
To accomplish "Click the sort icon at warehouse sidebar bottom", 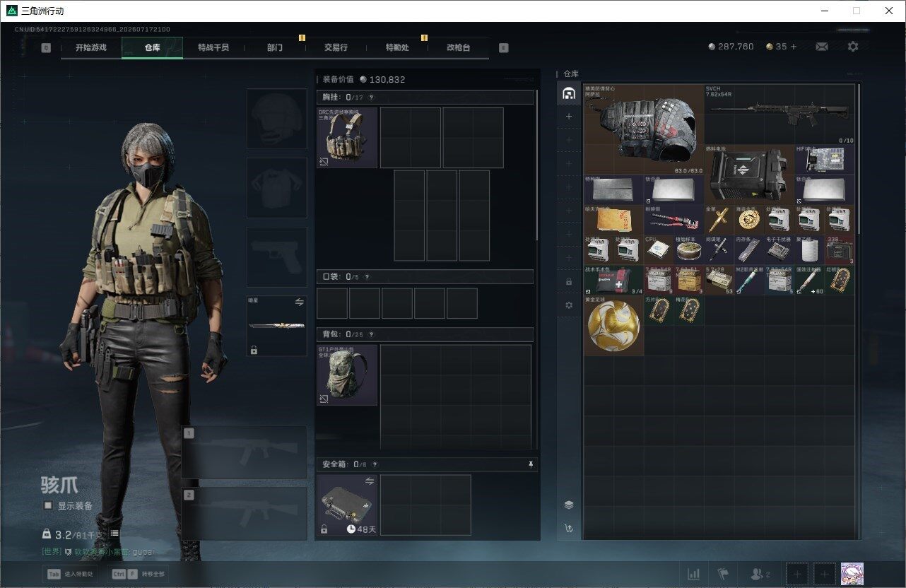I will [x=569, y=528].
